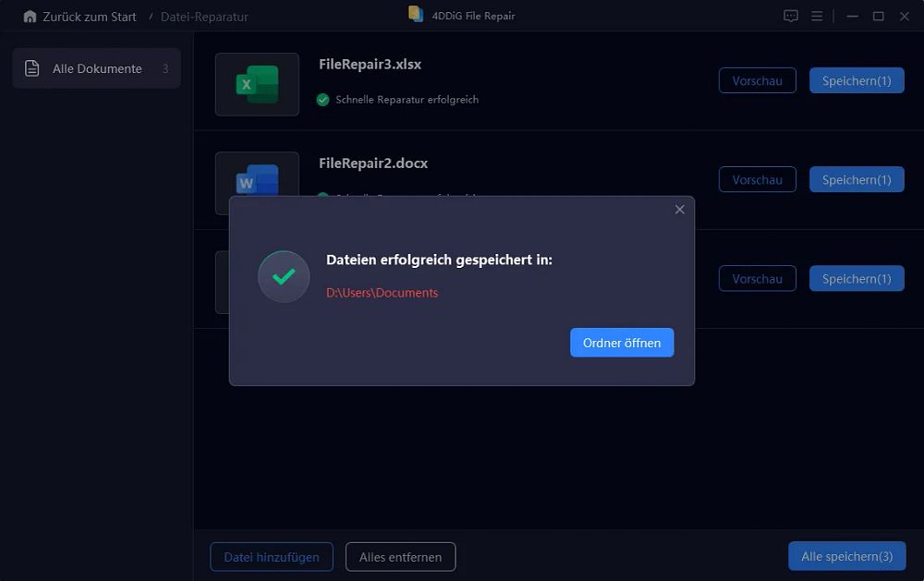
Task: Click the home icon beside Zurück zum Start
Action: click(30, 17)
